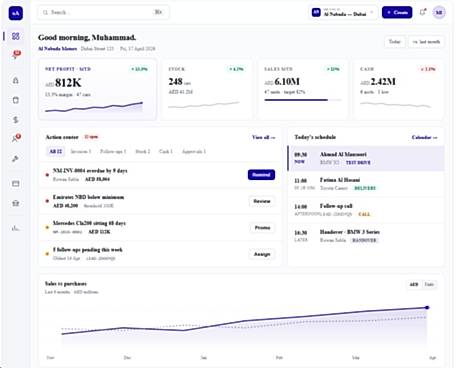Select the Invoices tab in Action center
The height and width of the screenshot is (368, 459).
click(x=81, y=152)
